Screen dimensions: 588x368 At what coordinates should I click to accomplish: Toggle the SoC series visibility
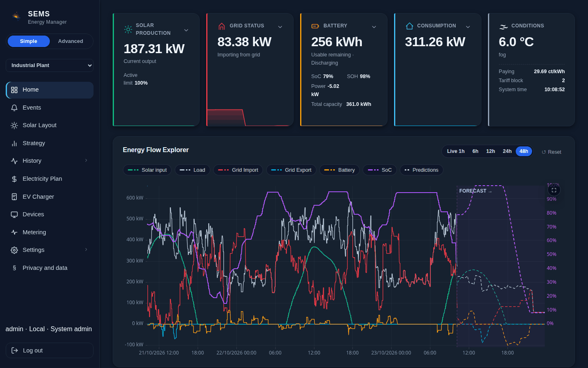pyautogui.click(x=380, y=170)
